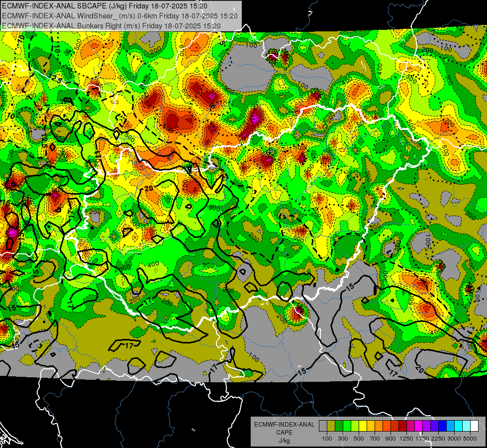
Task: Select the 2250 legend scale value
Action: pos(438,439)
